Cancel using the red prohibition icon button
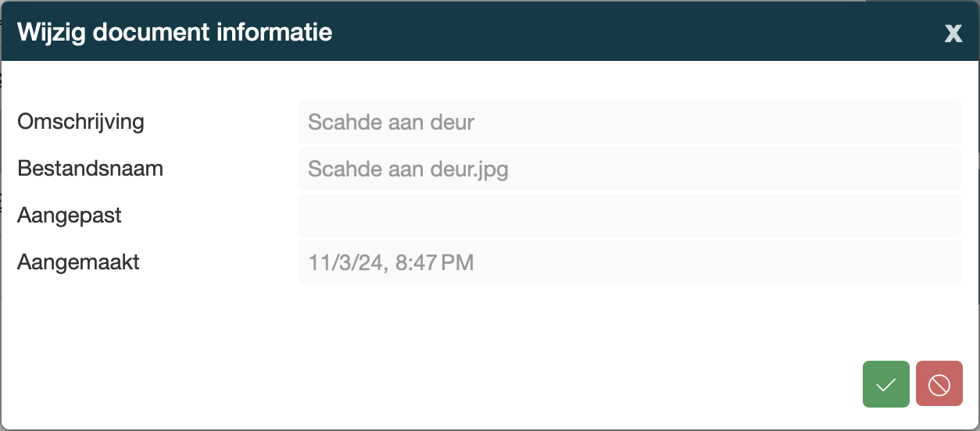Image resolution: width=980 pixels, height=431 pixels. pyautogui.click(x=939, y=384)
